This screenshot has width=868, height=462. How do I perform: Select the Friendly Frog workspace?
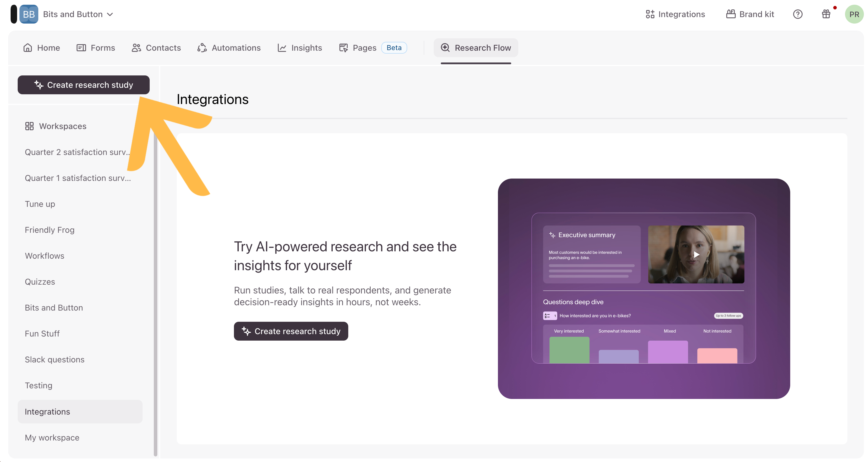click(x=49, y=230)
